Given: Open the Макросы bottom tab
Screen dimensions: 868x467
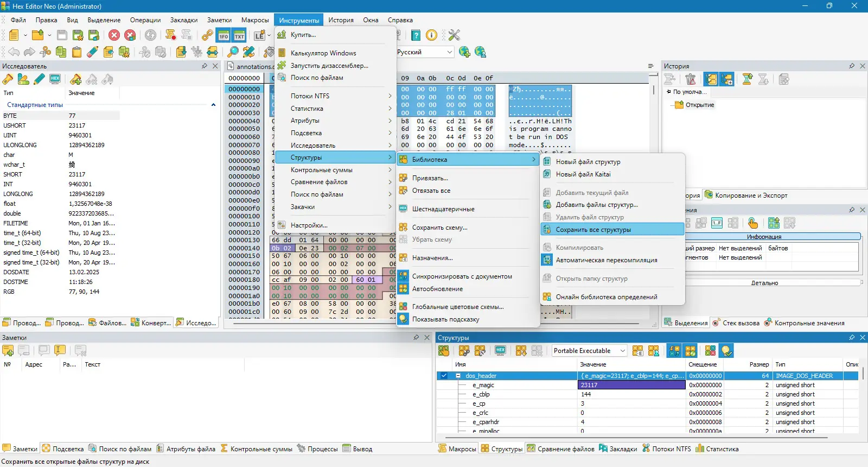Looking at the screenshot, I should click(x=457, y=449).
